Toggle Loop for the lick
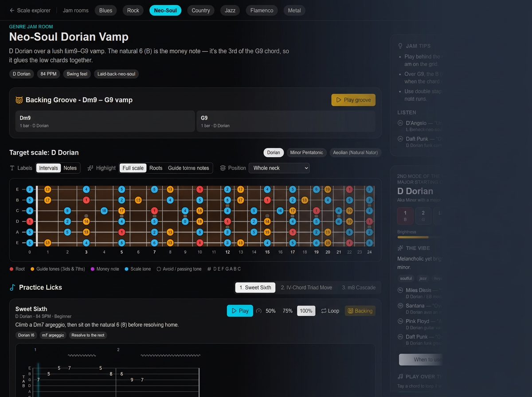 pyautogui.click(x=330, y=311)
